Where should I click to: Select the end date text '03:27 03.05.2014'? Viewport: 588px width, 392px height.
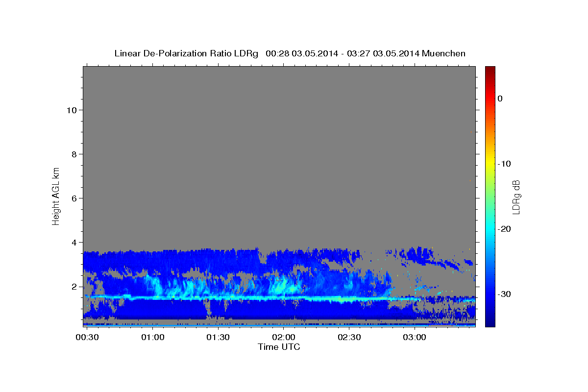383,53
